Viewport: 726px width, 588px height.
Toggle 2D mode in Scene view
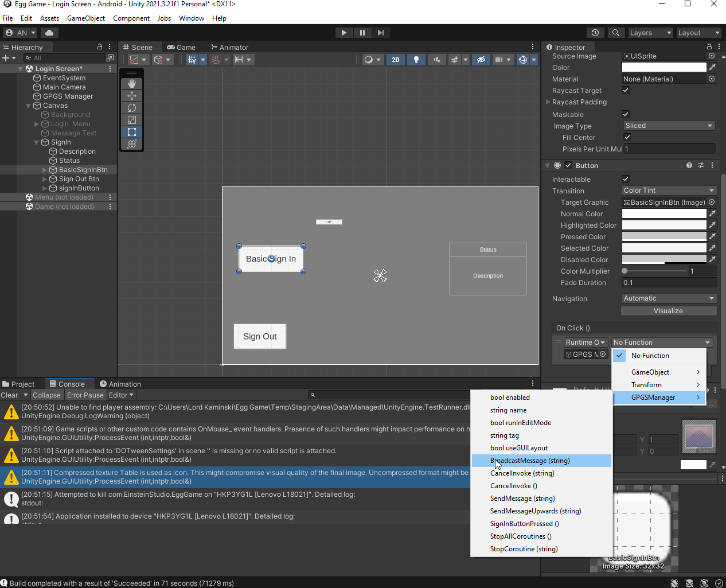(x=396, y=60)
